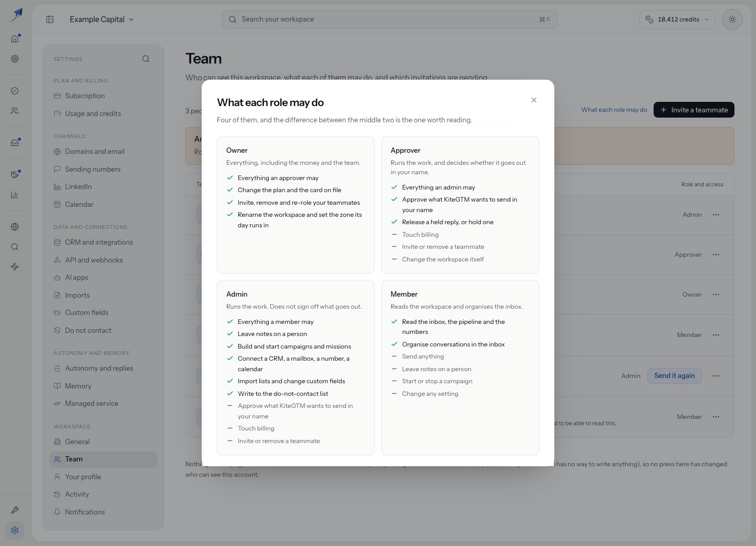Click the search icon beside the Settings heading
756x546 pixels.
pos(146,59)
